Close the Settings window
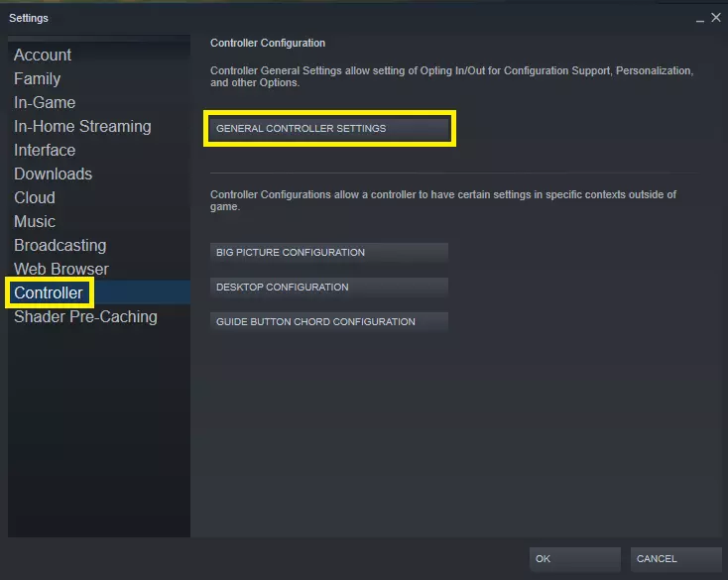 click(716, 18)
